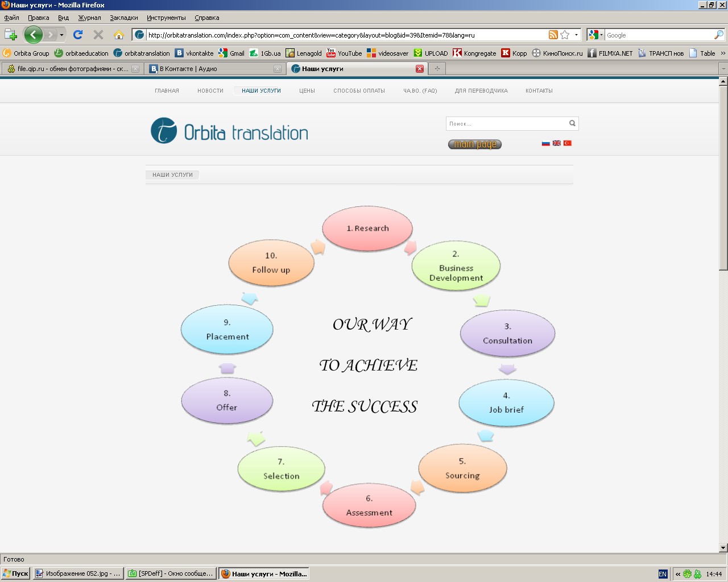The height and width of the screenshot is (582, 728).
Task: Open the Журнал menu
Action: (x=89, y=18)
